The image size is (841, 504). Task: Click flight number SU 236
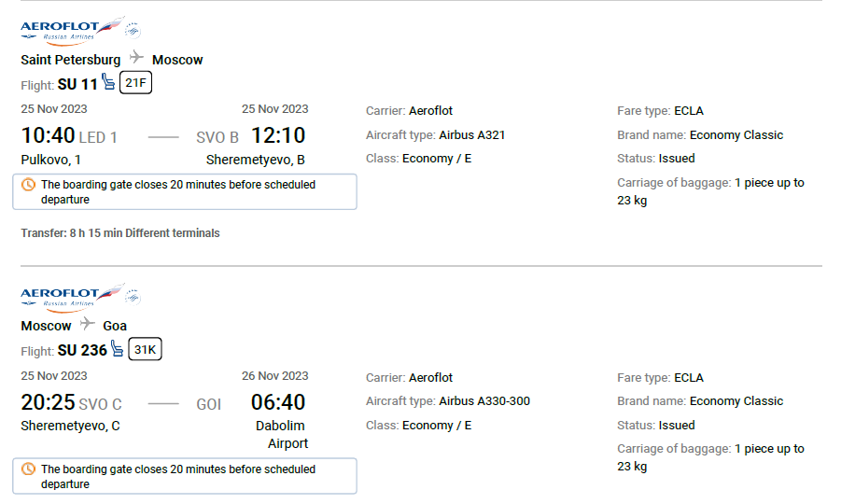pyautogui.click(x=82, y=351)
